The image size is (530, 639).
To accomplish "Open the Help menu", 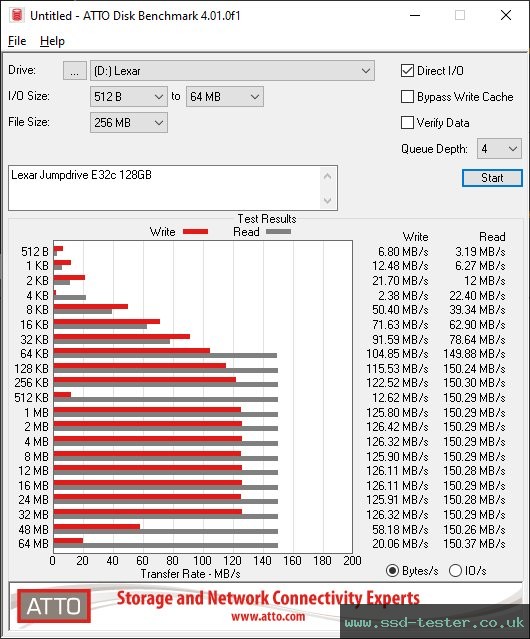I will click(52, 41).
